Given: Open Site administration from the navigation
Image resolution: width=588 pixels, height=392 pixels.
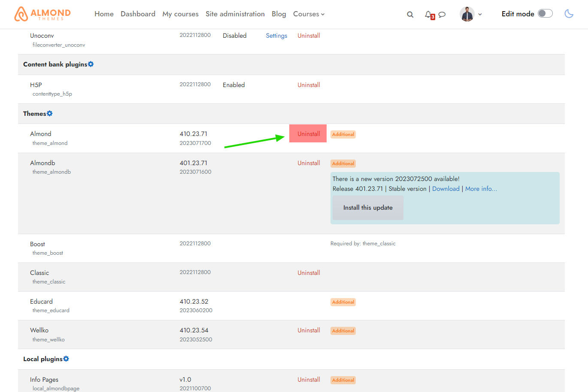Looking at the screenshot, I should tap(235, 14).
